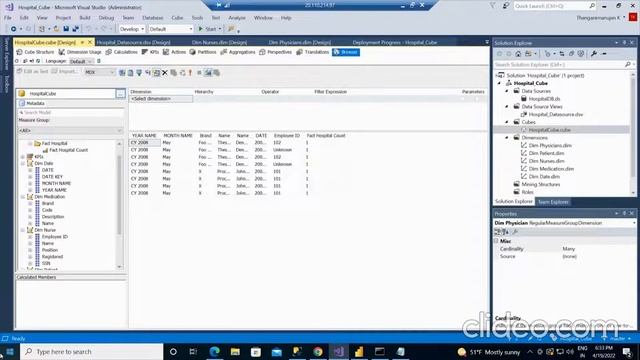The height and width of the screenshot is (360, 640).
Task: Click the delete X icon in query toolbar
Action: coord(165,73)
